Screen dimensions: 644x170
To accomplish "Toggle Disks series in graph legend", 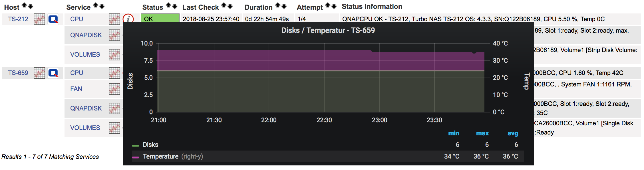I will [150, 145].
